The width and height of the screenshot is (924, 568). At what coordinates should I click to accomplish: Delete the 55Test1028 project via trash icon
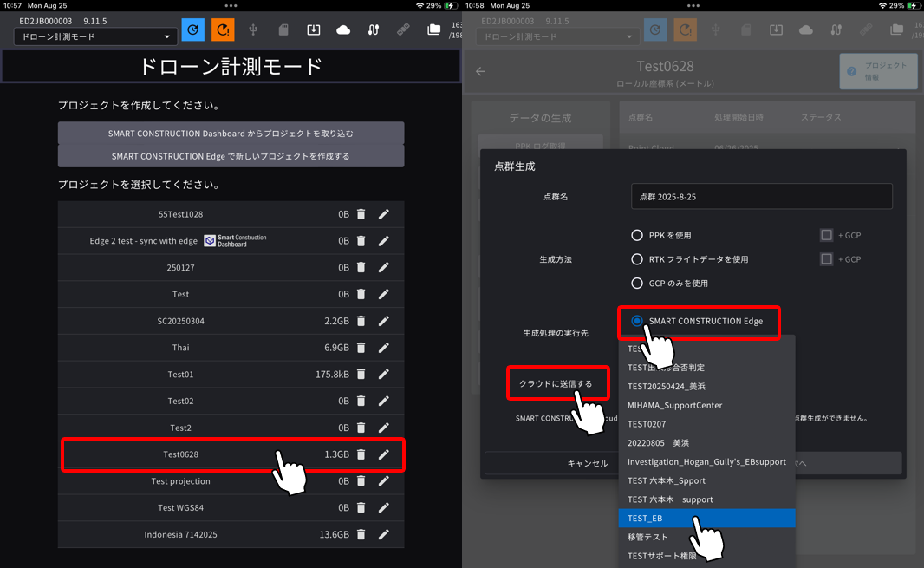[361, 214]
